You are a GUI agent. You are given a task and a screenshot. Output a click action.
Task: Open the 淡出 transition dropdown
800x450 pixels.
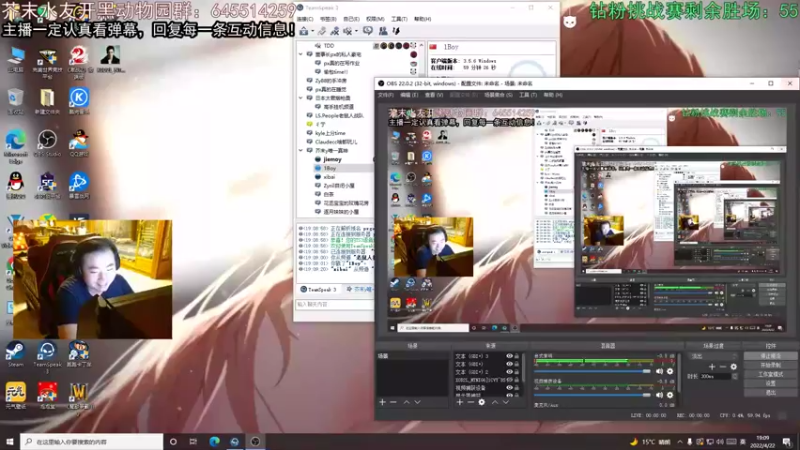(713, 356)
